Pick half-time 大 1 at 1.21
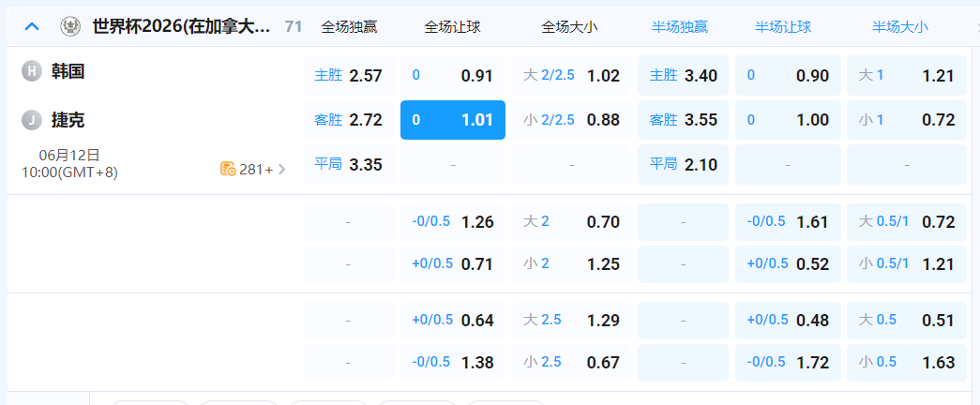This screenshot has width=980, height=405. tap(907, 76)
